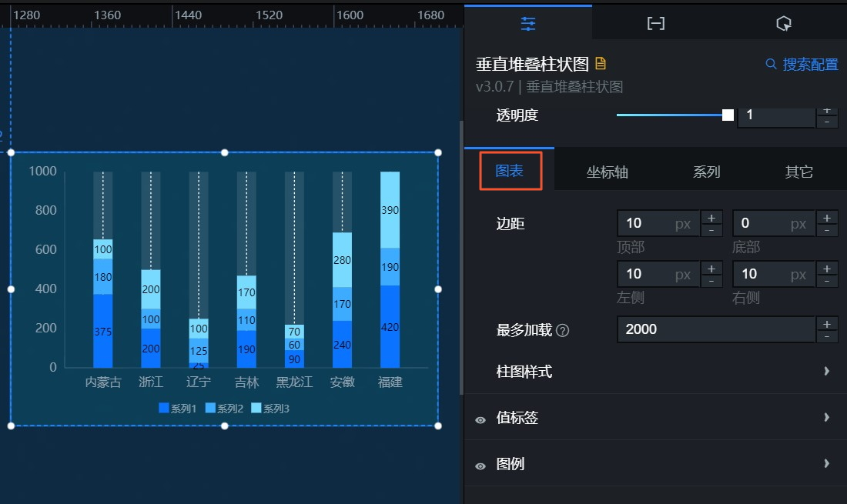The height and width of the screenshot is (504, 847).
Task: Open the interaction panel via the hexagon icon
Action: coord(783,23)
